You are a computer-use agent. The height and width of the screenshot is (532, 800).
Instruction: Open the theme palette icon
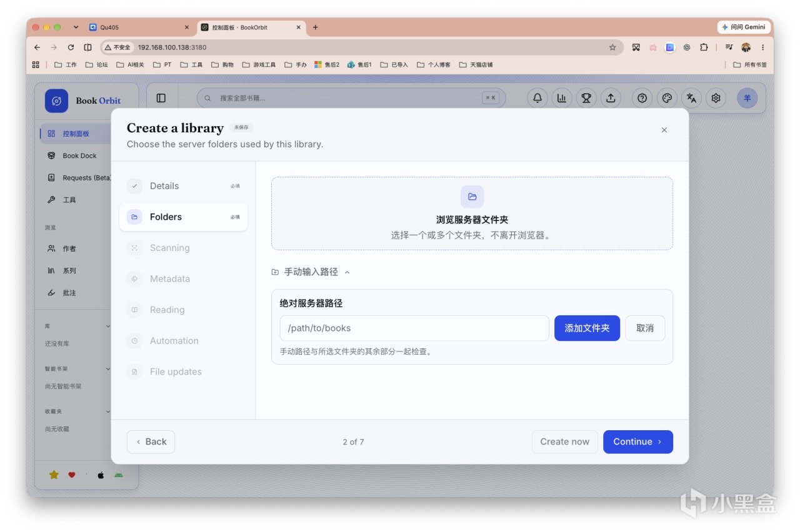tap(667, 98)
